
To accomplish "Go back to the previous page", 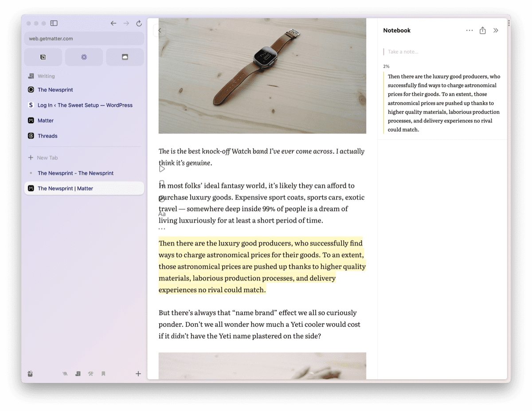I will 113,23.
